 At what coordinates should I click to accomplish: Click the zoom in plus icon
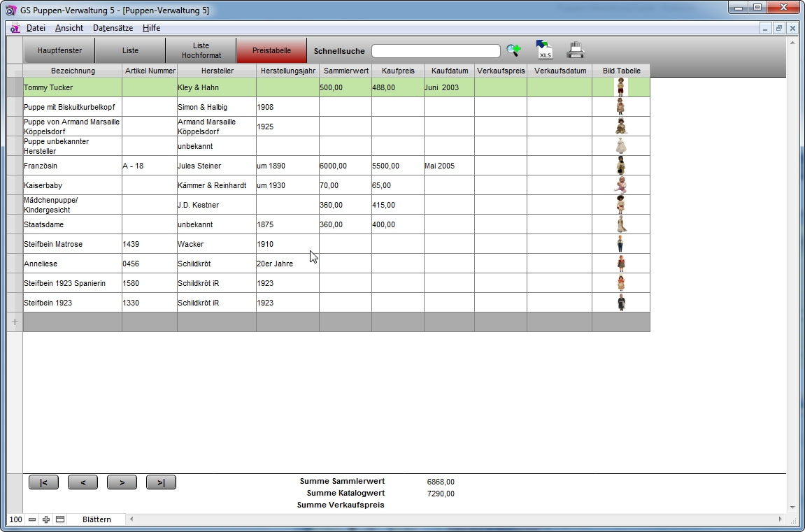[x=46, y=519]
